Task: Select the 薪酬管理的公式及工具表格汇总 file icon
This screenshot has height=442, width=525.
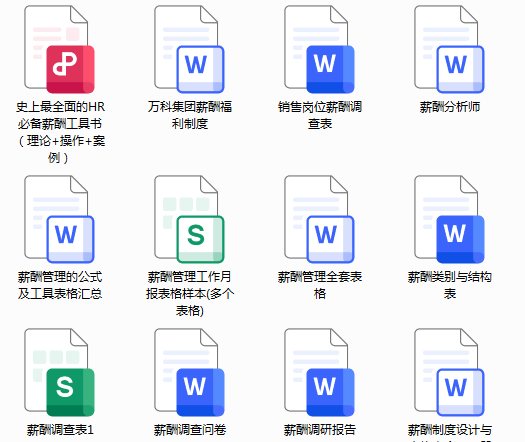Action: pyautogui.click(x=59, y=219)
